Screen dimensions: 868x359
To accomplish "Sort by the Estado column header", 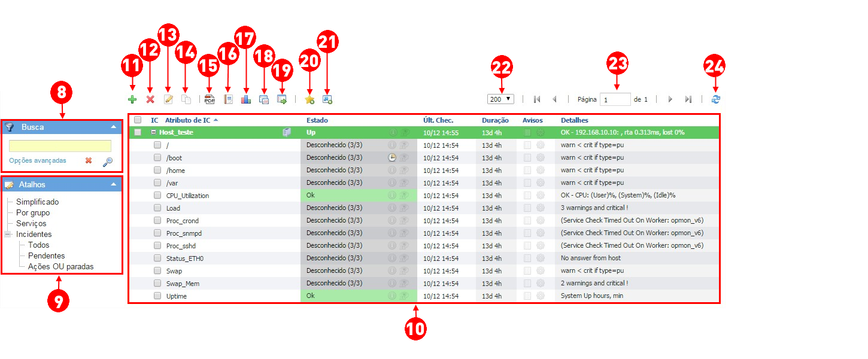I will point(317,120).
